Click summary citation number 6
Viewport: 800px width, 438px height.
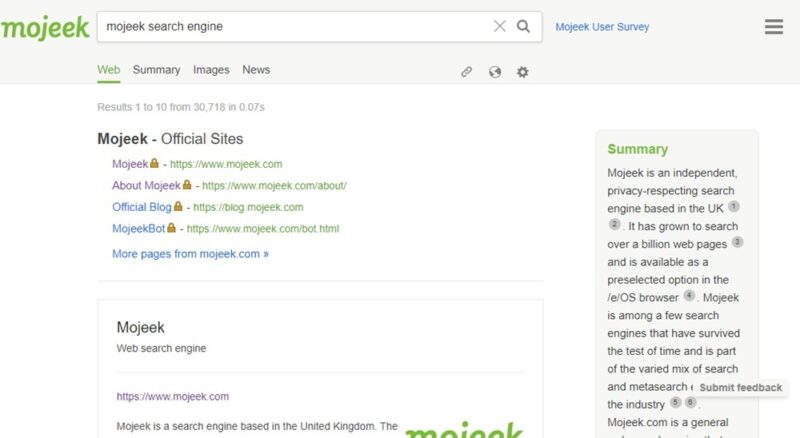690,402
